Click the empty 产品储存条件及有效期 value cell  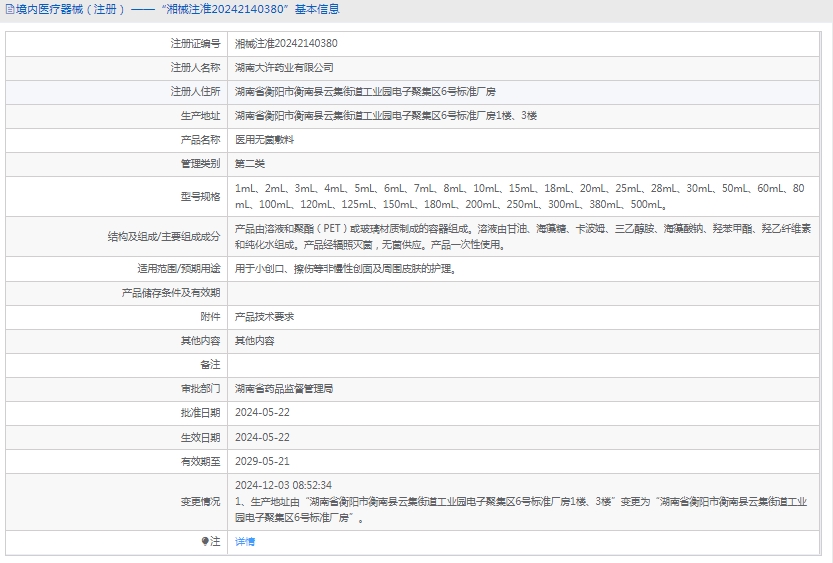coord(528,292)
